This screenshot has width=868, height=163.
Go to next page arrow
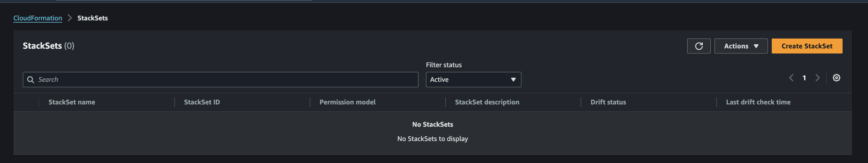pyautogui.click(x=817, y=78)
